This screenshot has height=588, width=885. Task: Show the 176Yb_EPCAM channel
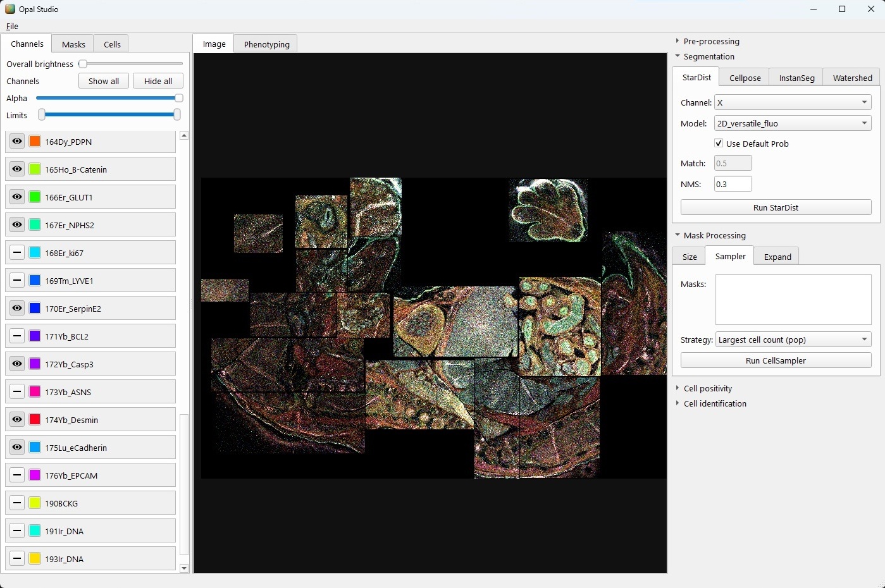17,475
